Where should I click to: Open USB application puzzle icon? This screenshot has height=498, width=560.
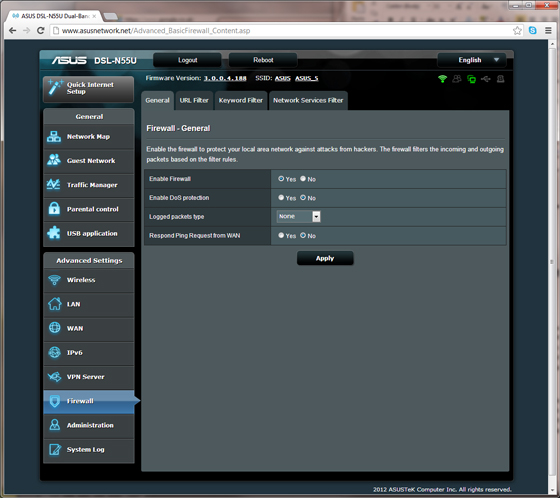[x=54, y=233]
